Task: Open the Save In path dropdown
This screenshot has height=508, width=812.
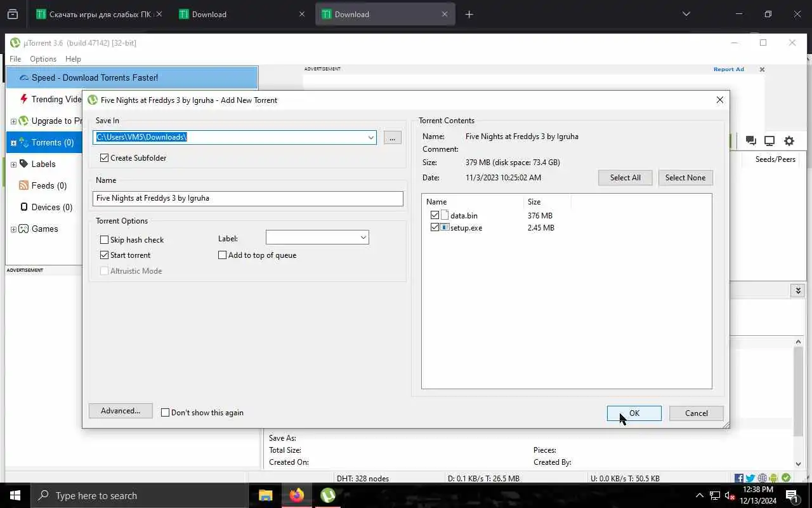Action: click(370, 137)
